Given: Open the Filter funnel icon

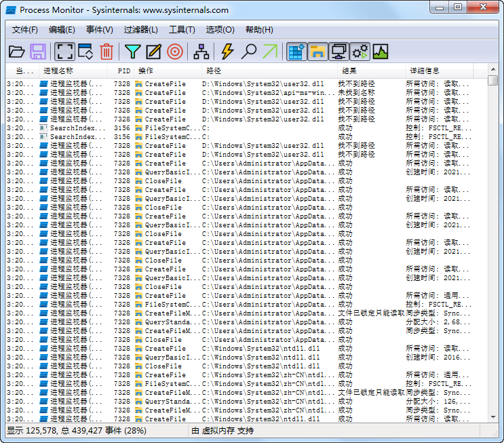Looking at the screenshot, I should [132, 51].
